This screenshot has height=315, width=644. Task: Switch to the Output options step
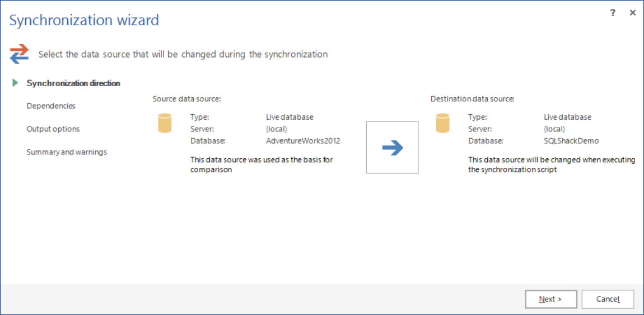53,129
